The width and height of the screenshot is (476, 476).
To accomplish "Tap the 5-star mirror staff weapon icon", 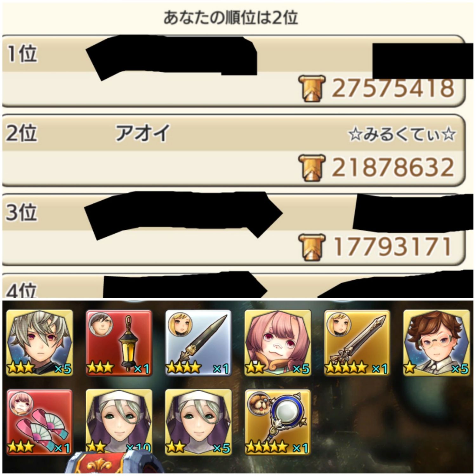I will (278, 422).
